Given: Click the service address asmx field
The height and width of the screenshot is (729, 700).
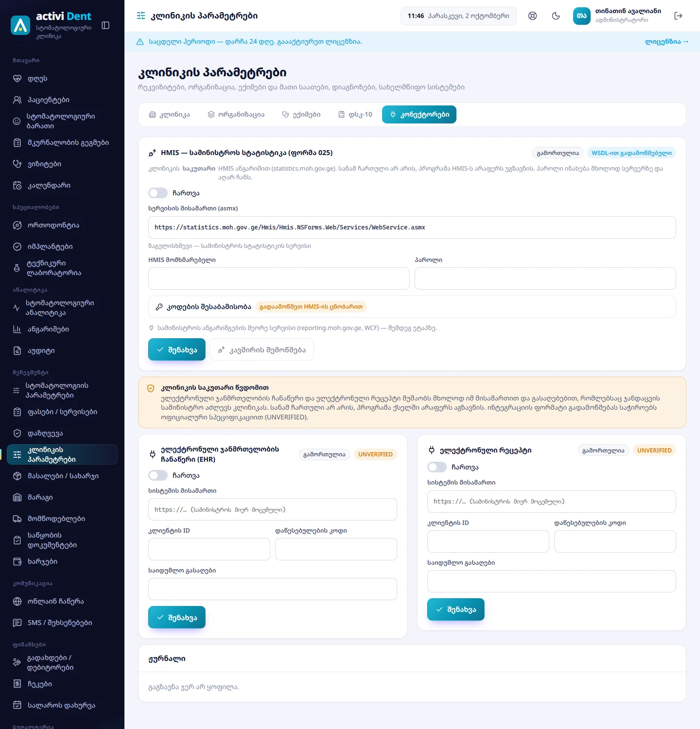Looking at the screenshot, I should pos(412,227).
